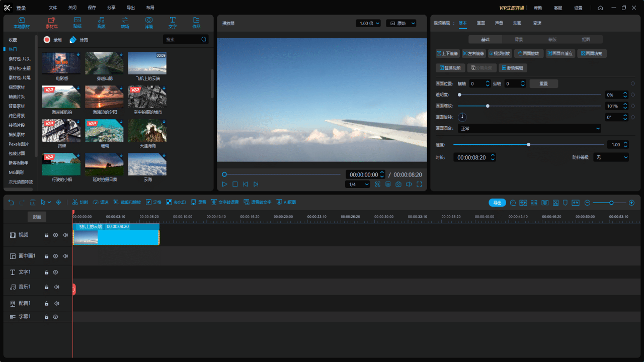Screen dimensions: 644x362
Task: Expand the 防抖等级 stabilization dropdown
Action: pos(611,157)
